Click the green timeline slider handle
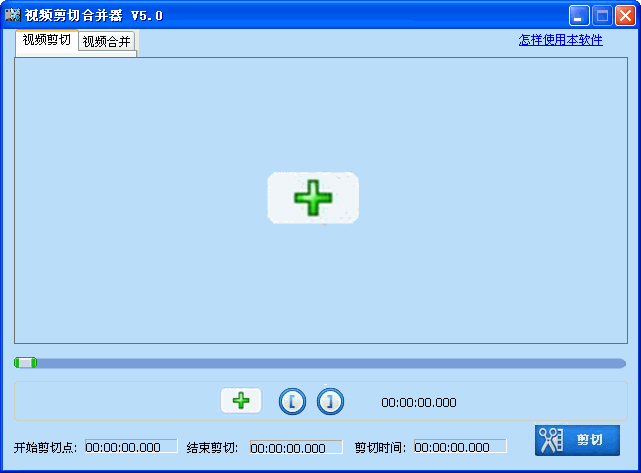The width and height of the screenshot is (641, 473). coord(25,363)
